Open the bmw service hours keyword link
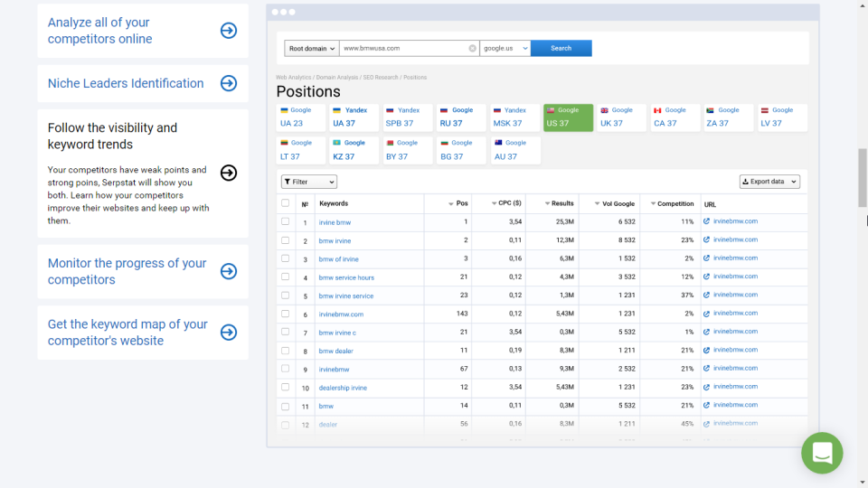 346,277
